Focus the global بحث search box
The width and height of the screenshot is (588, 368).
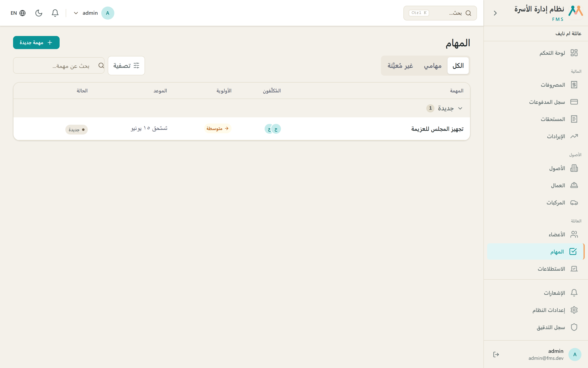tap(440, 13)
